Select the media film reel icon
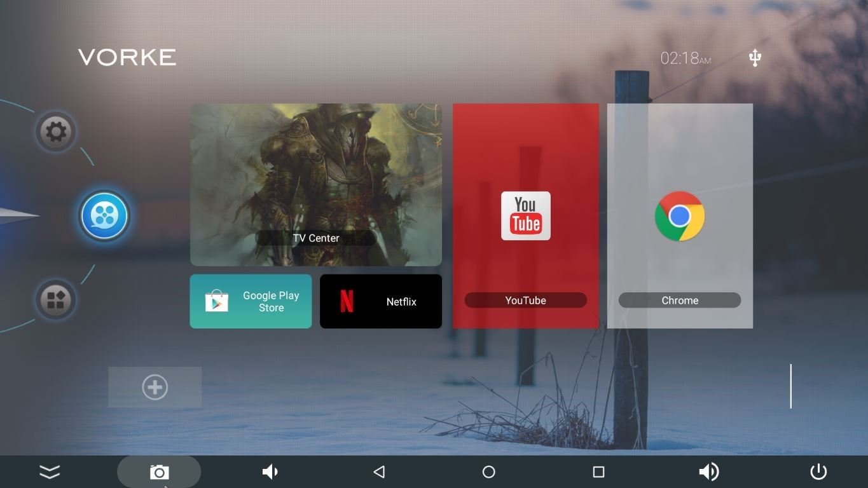 104,216
